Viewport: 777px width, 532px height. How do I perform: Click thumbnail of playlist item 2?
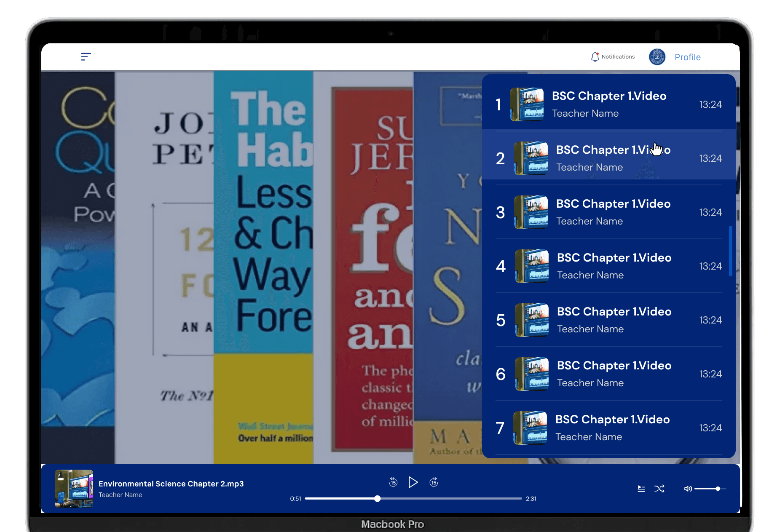[x=531, y=158]
